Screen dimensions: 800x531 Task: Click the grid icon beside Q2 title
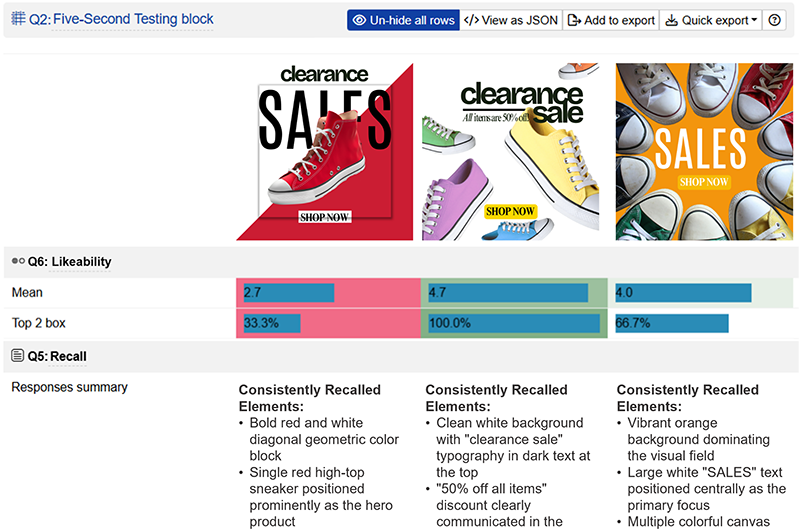(x=18, y=19)
